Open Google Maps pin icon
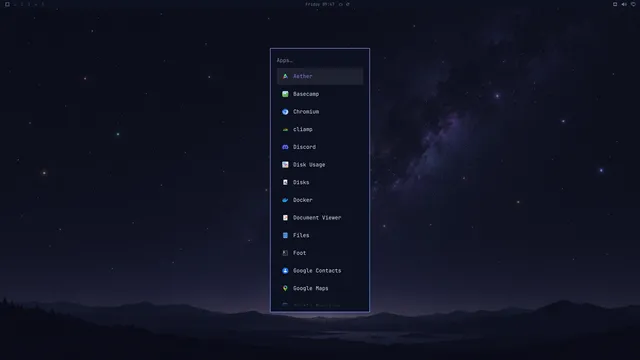 click(285, 288)
